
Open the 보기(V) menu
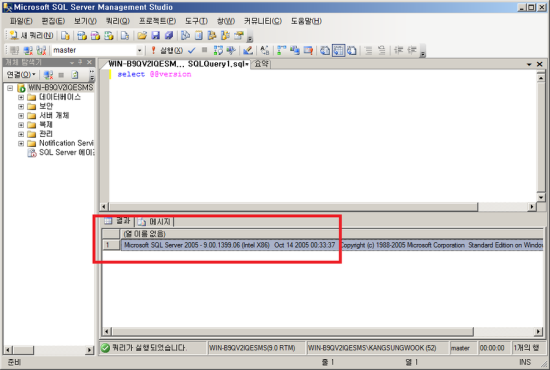(x=85, y=21)
